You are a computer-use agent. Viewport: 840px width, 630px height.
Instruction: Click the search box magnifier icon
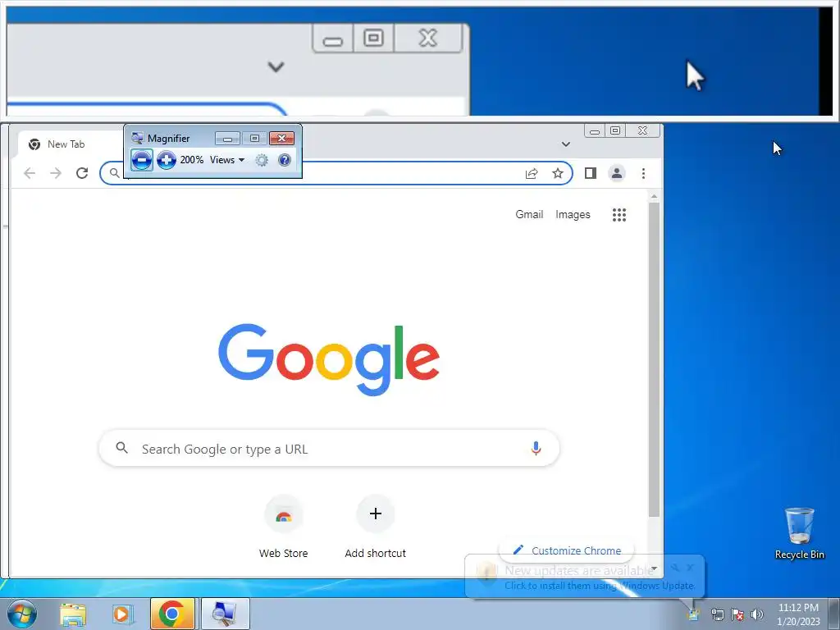pos(122,448)
